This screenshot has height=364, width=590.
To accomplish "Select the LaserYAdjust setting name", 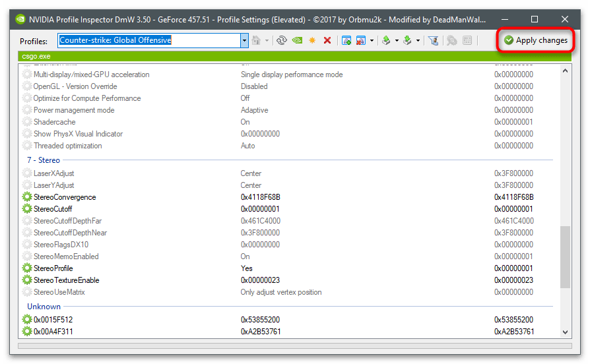I will click(x=54, y=185).
